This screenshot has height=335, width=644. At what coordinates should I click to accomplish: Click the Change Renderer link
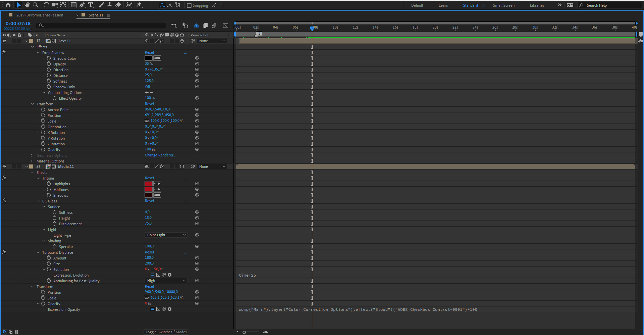(x=160, y=155)
